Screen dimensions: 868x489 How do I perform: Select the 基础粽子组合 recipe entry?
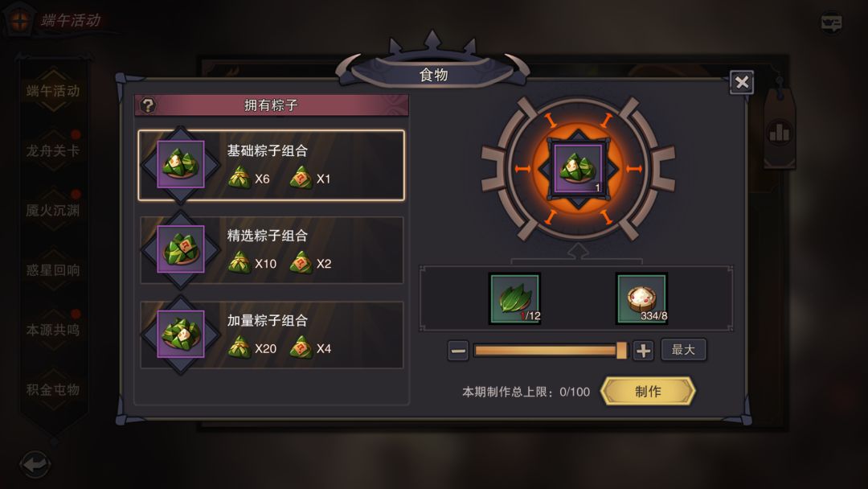[x=272, y=165]
